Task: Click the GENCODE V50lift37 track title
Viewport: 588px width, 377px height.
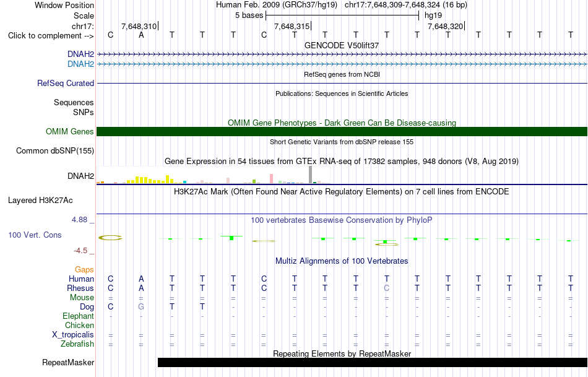Action: tap(342, 45)
